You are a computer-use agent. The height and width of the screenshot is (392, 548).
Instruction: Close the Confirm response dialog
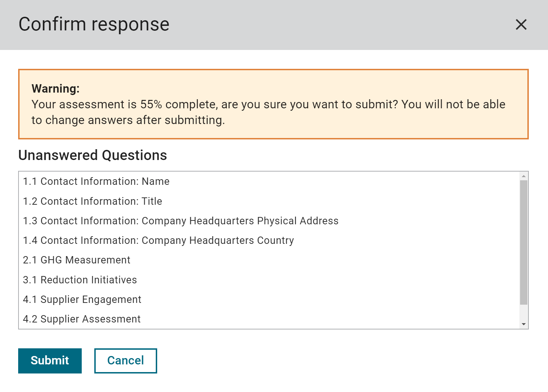tap(521, 24)
